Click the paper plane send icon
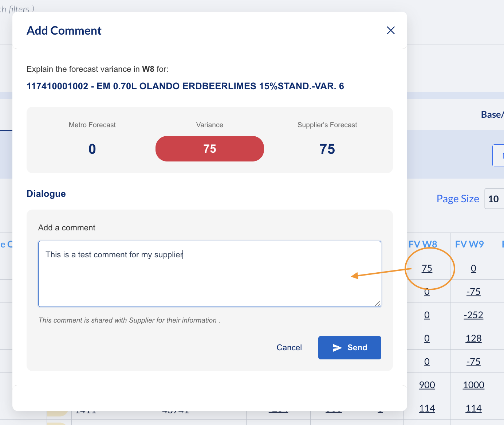 [337, 348]
